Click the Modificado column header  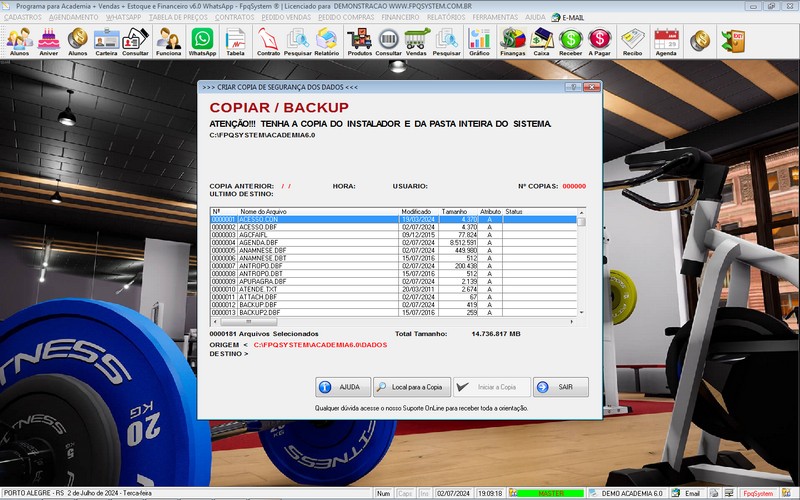(x=418, y=212)
